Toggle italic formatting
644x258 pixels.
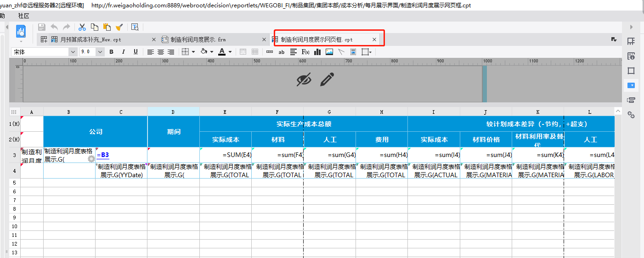(x=124, y=52)
